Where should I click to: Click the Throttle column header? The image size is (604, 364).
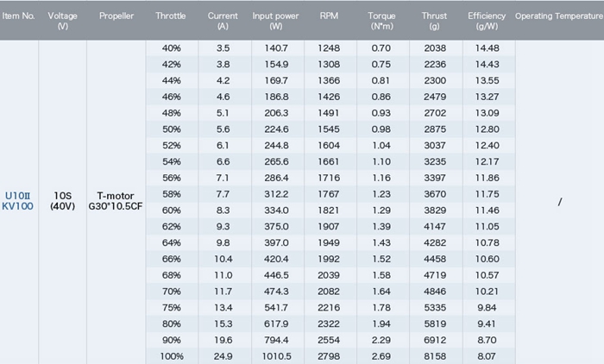[x=171, y=16]
